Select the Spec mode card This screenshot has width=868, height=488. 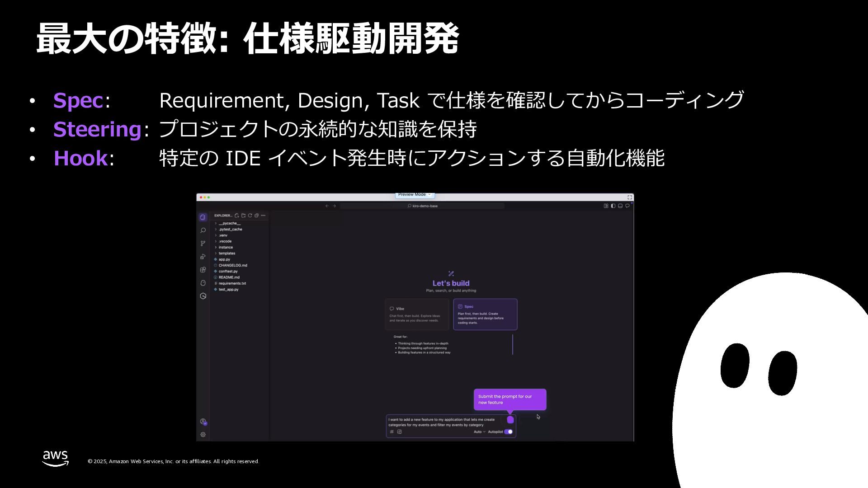pyautogui.click(x=485, y=314)
